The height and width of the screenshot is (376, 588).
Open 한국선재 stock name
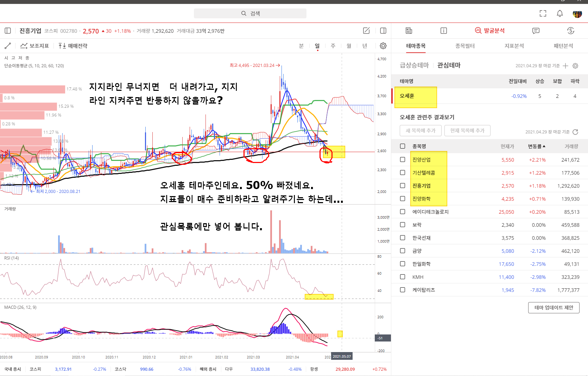click(x=421, y=238)
